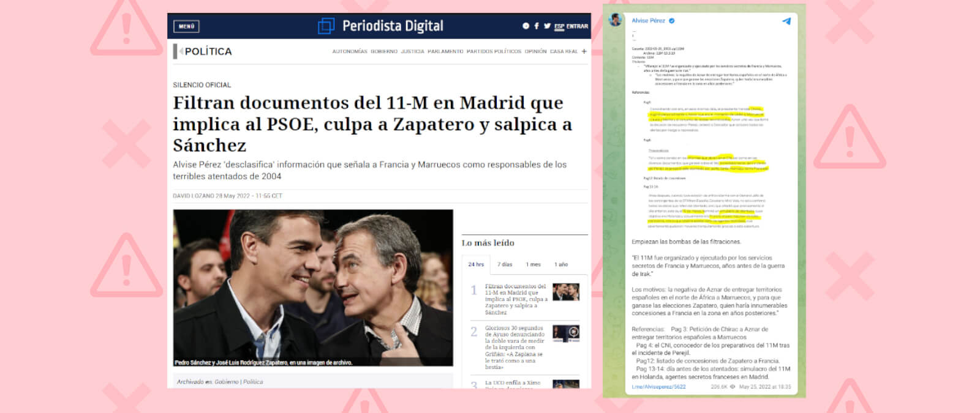Click the main Sánchez and Zapatero photo
The height and width of the screenshot is (413, 980).
tap(313, 288)
